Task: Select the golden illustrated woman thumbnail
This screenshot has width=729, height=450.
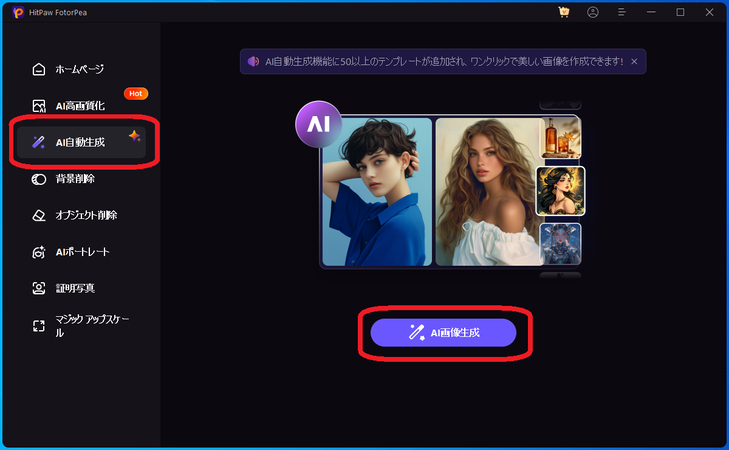Action: point(560,191)
